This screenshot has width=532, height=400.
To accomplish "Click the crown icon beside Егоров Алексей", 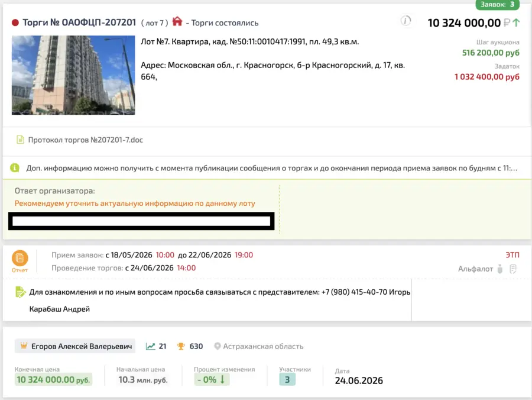I will coord(24,346).
